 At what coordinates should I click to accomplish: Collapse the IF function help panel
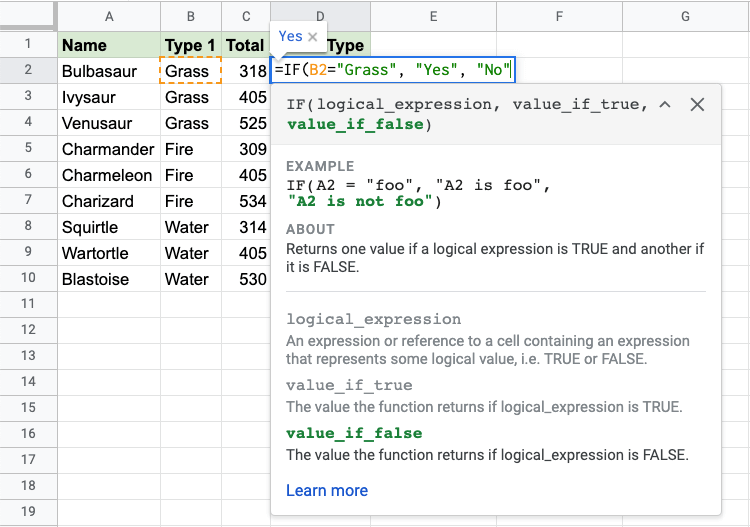665,105
